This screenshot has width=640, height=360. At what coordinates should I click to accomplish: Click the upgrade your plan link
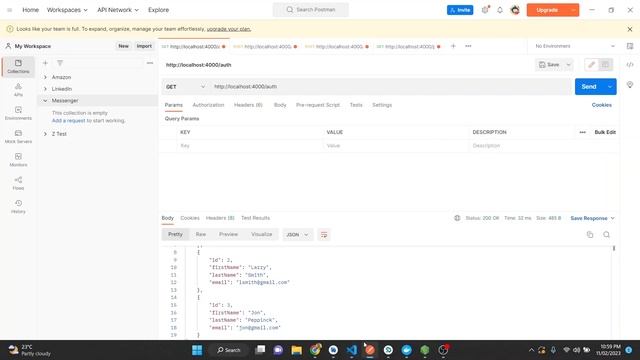pyautogui.click(x=229, y=29)
